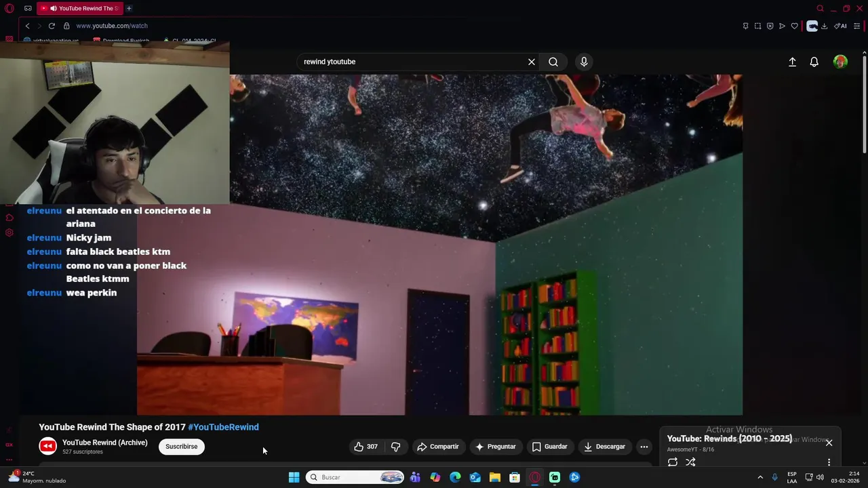The width and height of the screenshot is (868, 488).
Task: Select the YouTube Rewind browser tab
Action: pyautogui.click(x=79, y=9)
